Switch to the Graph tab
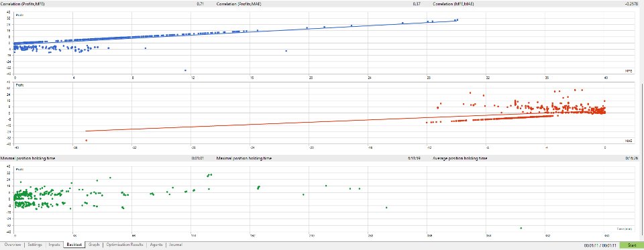The image size is (644, 250). click(94, 245)
